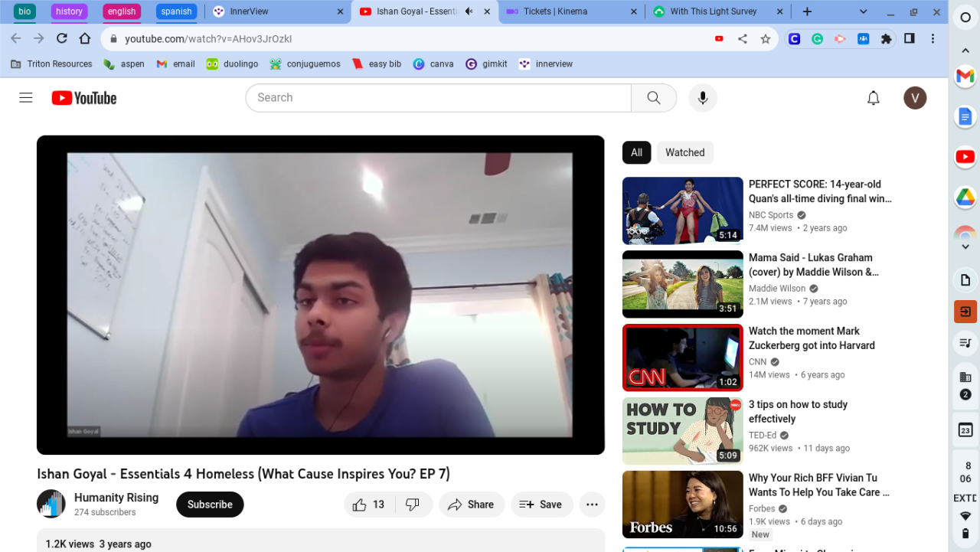Open the conjuguemos bookmark
This screenshot has height=552, width=980.
pyautogui.click(x=305, y=64)
